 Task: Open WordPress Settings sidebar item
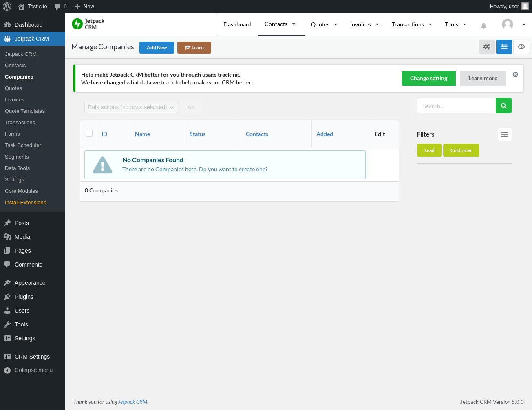(33, 338)
